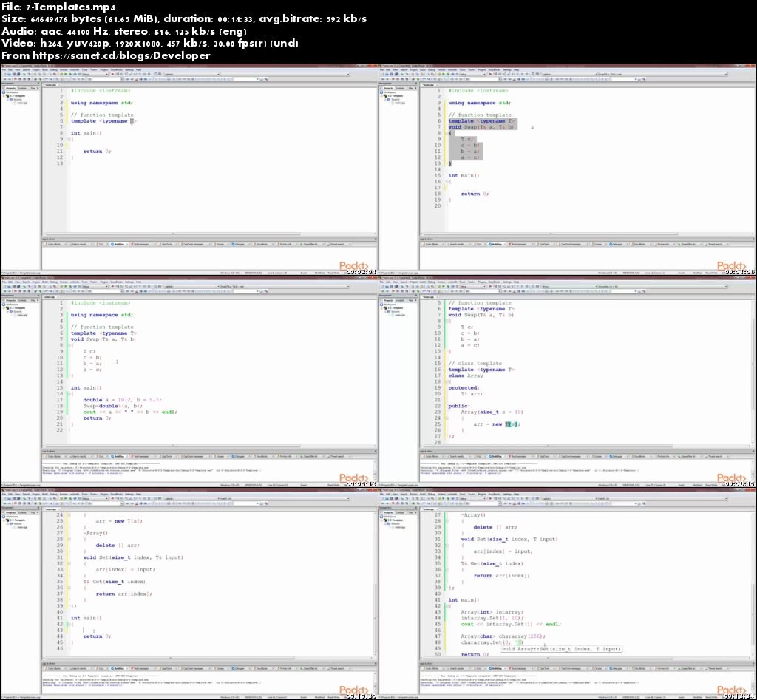Select the 'Build log' tab in first frame
This screenshot has height=700, width=757.
click(x=118, y=244)
